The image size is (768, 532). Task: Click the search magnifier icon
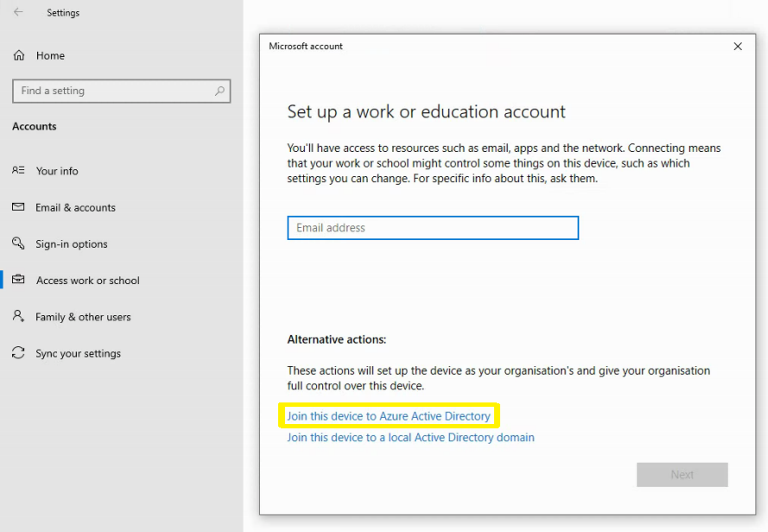point(219,91)
